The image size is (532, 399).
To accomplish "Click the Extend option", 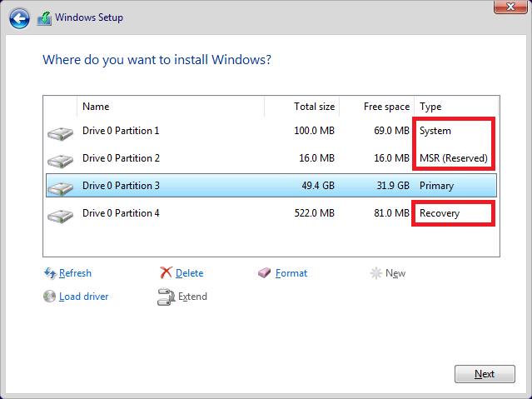I will pos(192,297).
